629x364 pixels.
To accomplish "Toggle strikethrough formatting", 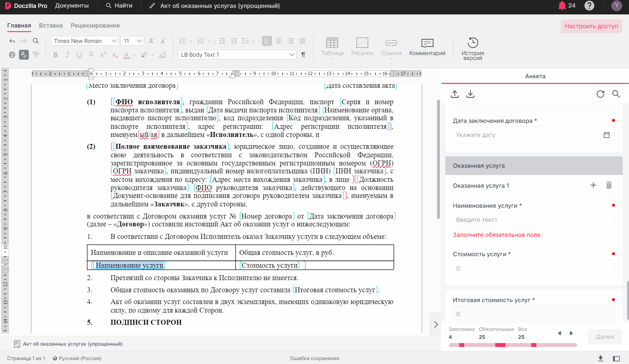I will click(91, 55).
